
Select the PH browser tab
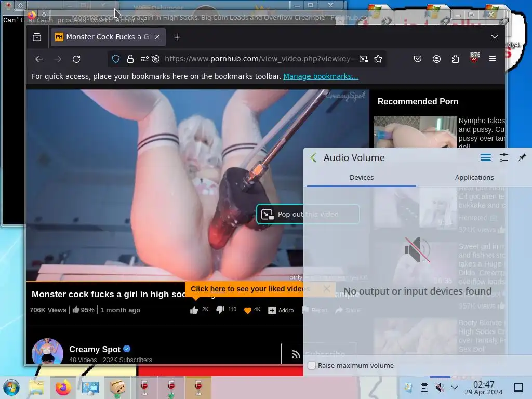[108, 37]
